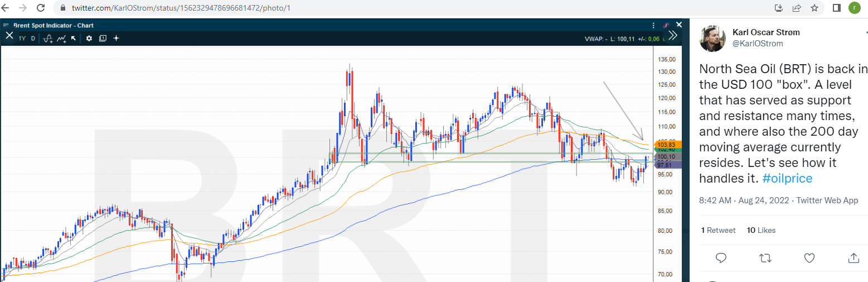The width and height of the screenshot is (868, 282).
Task: Bookmark this page with the star
Action: point(814,8)
